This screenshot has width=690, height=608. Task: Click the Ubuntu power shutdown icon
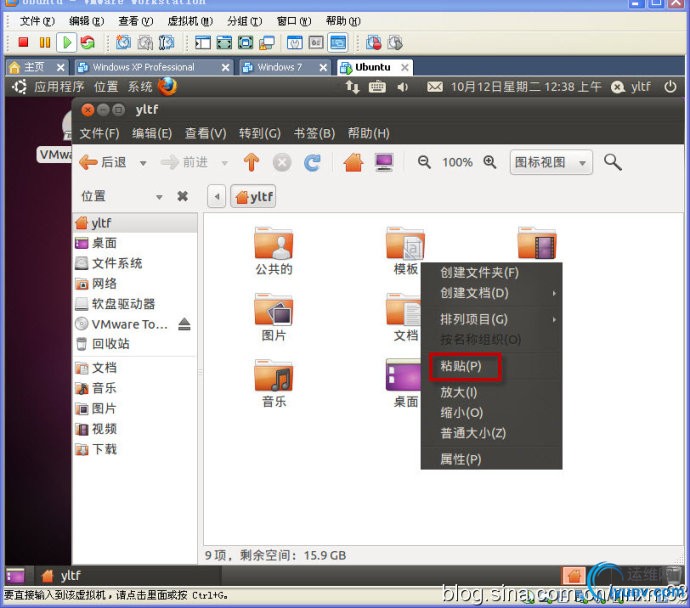670,87
